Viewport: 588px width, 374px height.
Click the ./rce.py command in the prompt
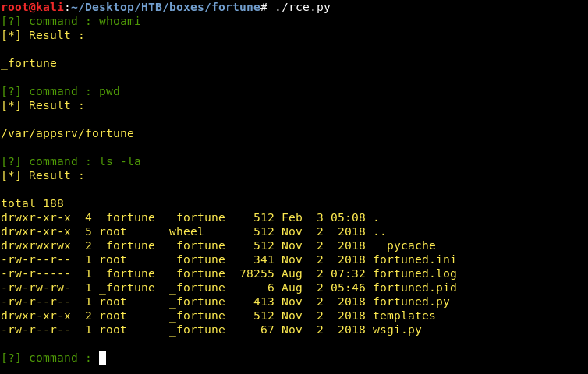pyautogui.click(x=303, y=7)
